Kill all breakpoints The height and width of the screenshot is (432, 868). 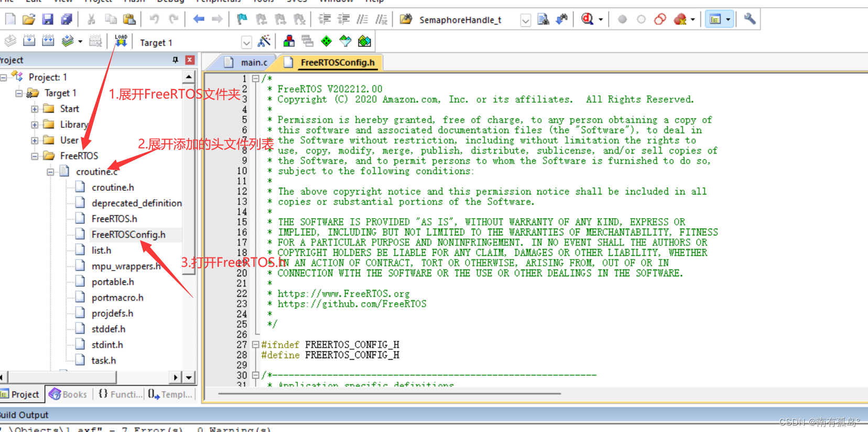click(x=680, y=19)
